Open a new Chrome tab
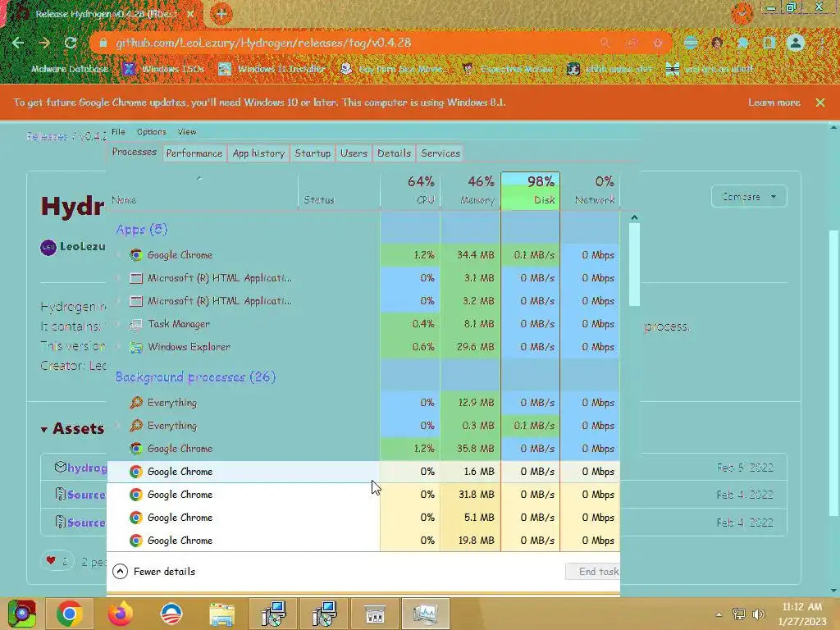The width and height of the screenshot is (840, 630). tap(221, 13)
